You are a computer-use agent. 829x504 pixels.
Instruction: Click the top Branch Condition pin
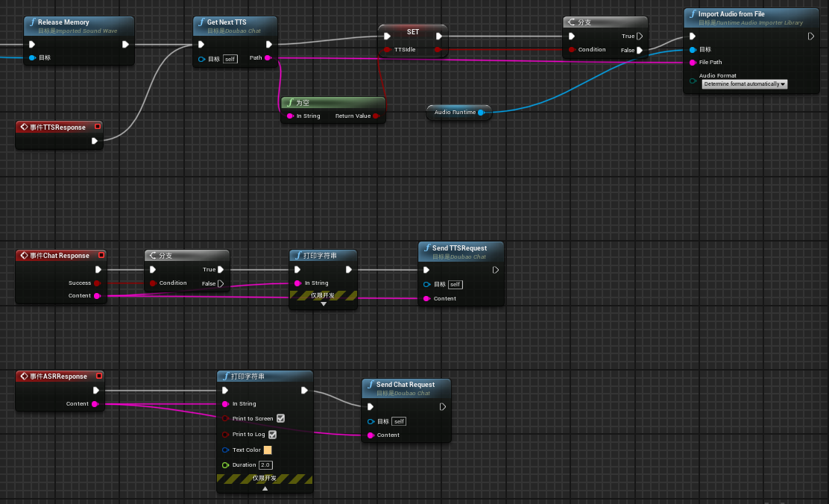(x=572, y=50)
